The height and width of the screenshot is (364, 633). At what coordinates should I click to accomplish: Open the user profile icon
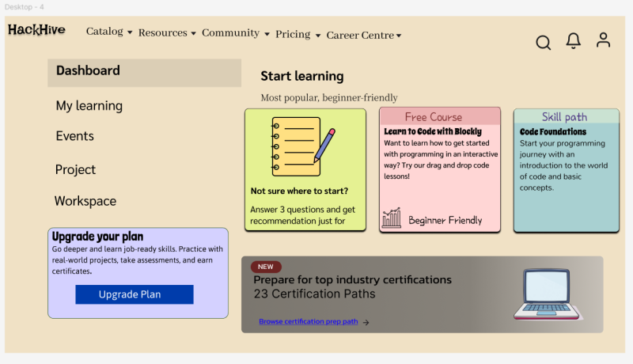[x=603, y=40]
